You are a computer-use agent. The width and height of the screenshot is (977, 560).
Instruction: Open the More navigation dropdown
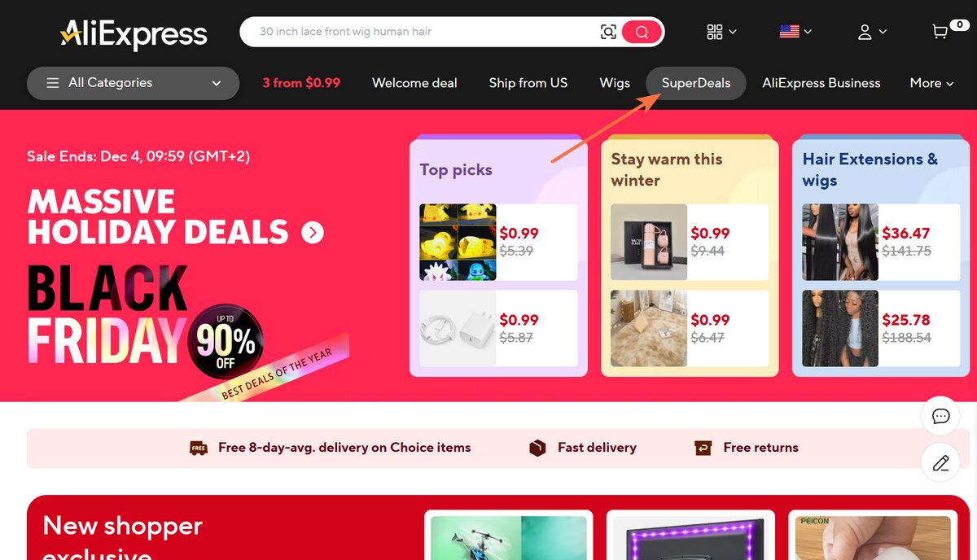[x=931, y=83]
